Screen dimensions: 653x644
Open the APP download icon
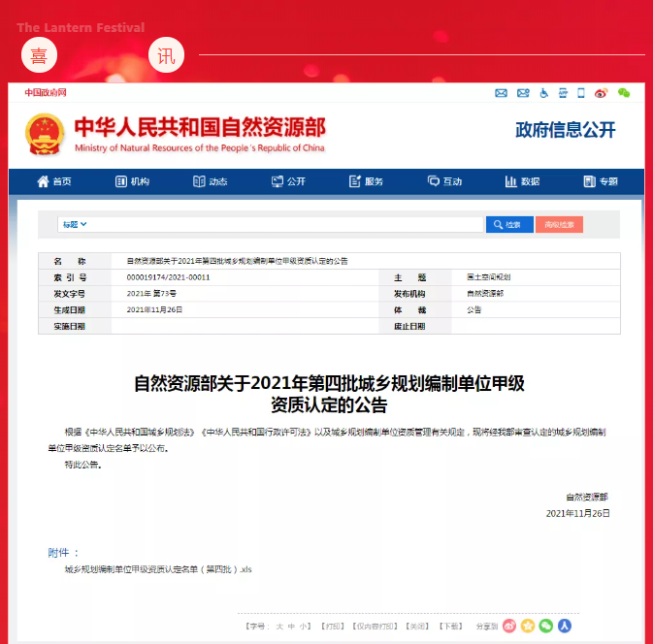tap(563, 93)
